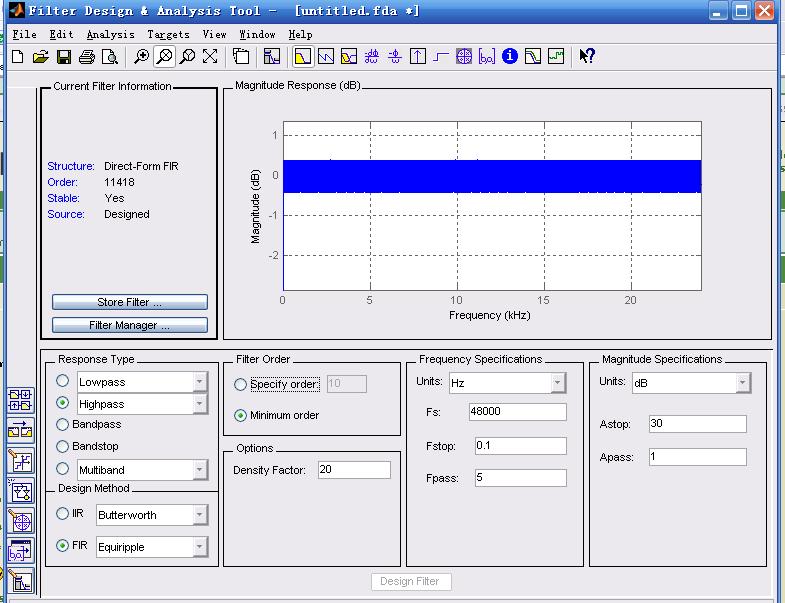Image resolution: width=785 pixels, height=603 pixels.
Task: Show Step Response icon
Action: [x=441, y=57]
